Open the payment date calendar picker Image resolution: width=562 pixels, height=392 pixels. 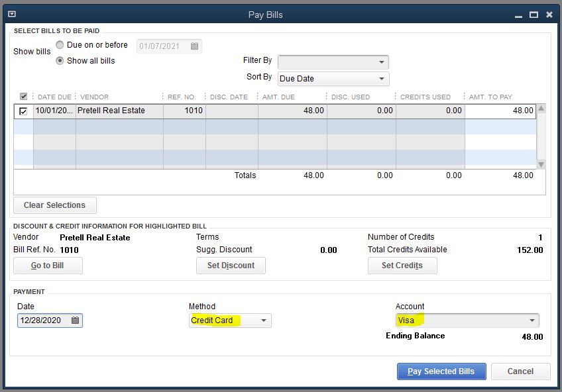[x=75, y=320]
